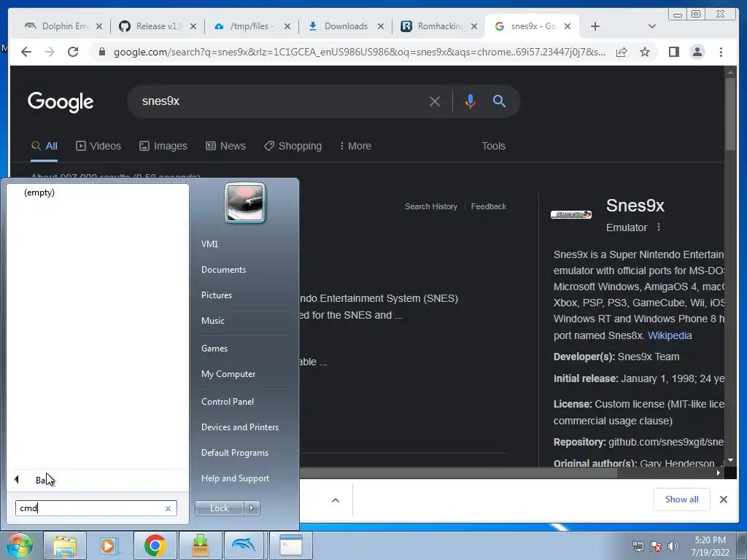Viewport: 747px width, 560px height.
Task: Click the Windows Start orb
Action: point(20,545)
